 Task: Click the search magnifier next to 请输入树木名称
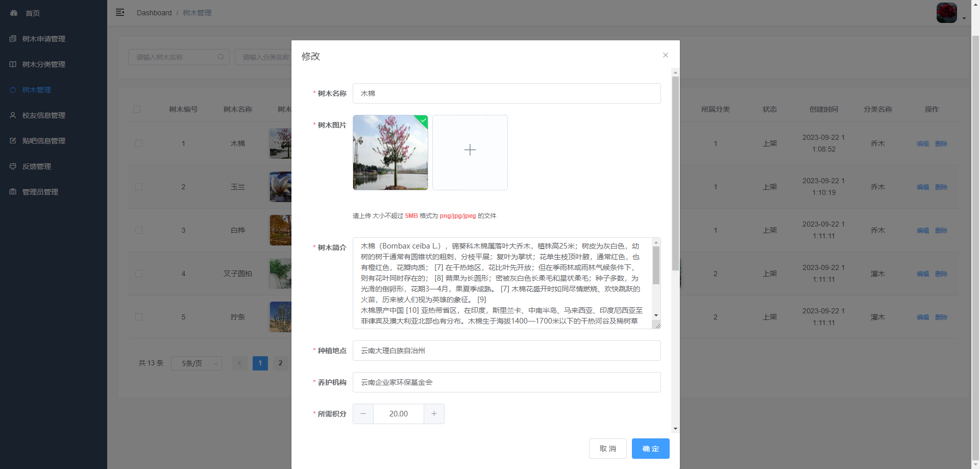tap(220, 57)
